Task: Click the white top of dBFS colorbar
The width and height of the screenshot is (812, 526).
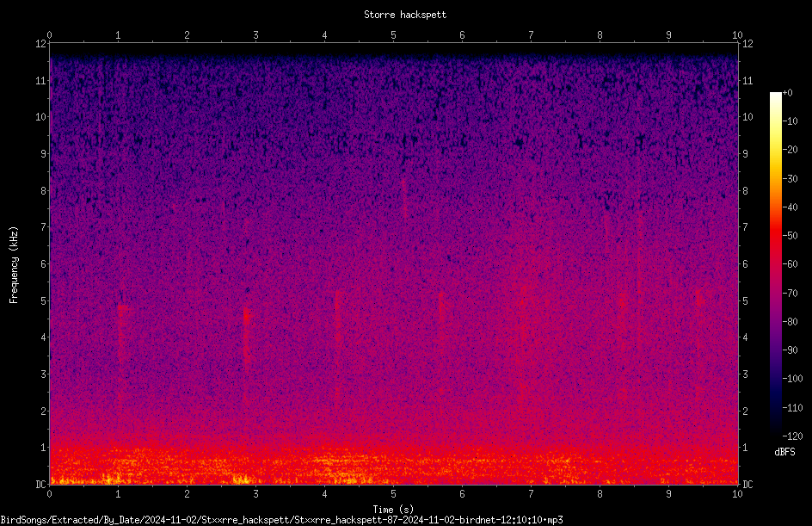Action: (x=775, y=96)
